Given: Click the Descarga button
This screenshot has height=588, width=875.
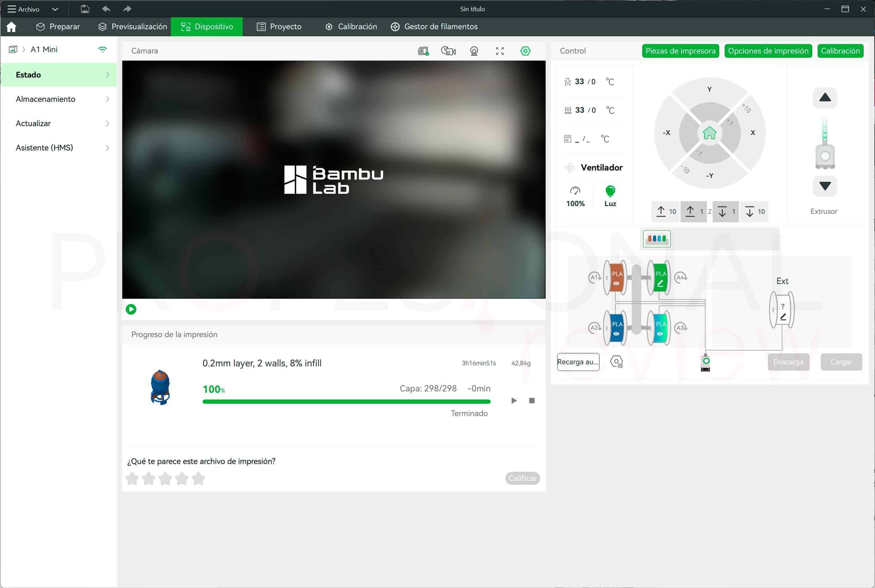Looking at the screenshot, I should (x=788, y=362).
